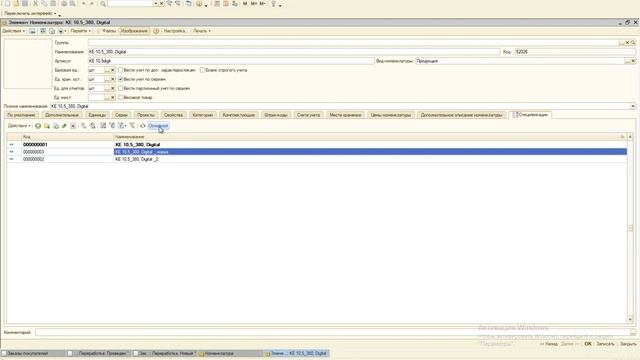
Task: Clear the Вид номенклатуры field with X
Action: tap(633, 61)
